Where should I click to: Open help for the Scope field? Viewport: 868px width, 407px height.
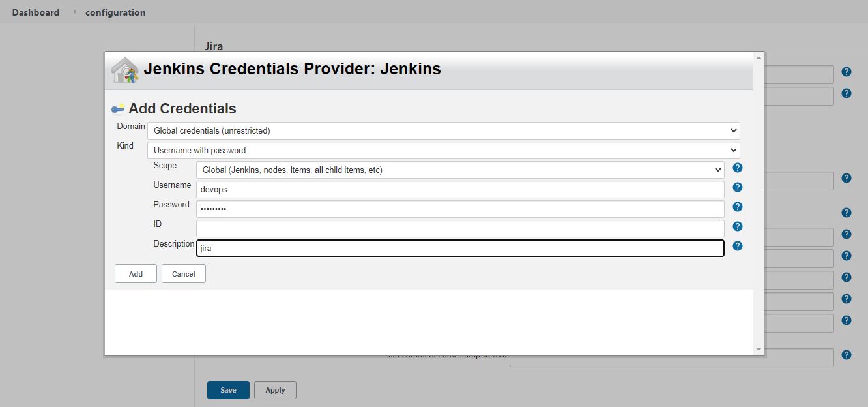738,168
